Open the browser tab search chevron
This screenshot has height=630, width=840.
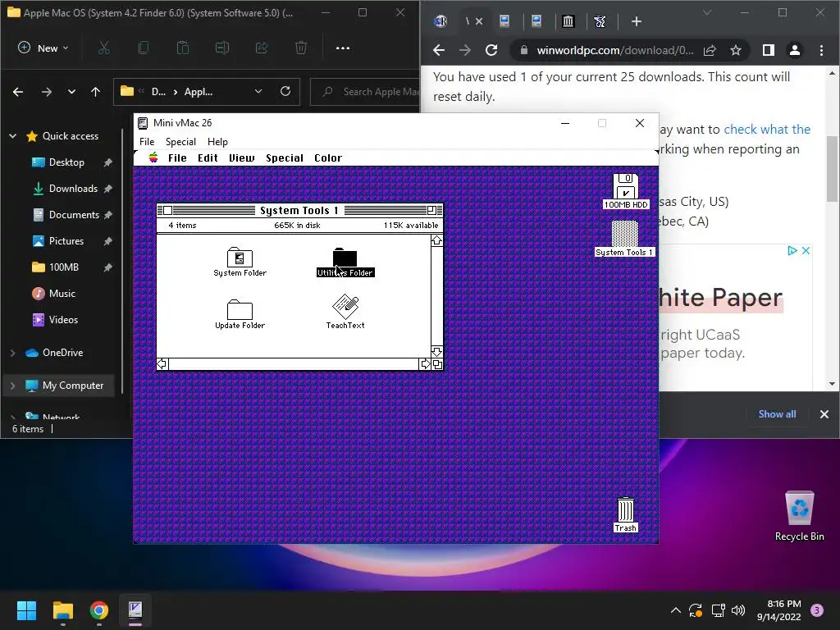coord(706,12)
